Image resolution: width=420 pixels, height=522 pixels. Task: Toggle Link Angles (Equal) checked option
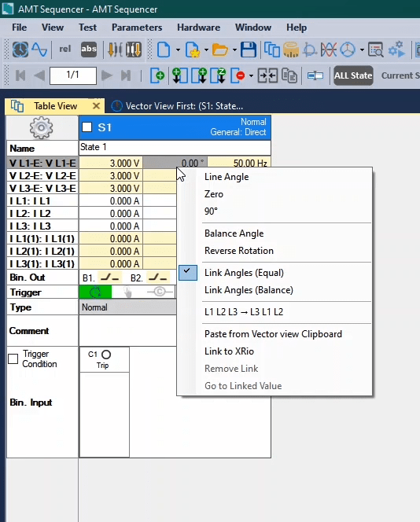244,273
